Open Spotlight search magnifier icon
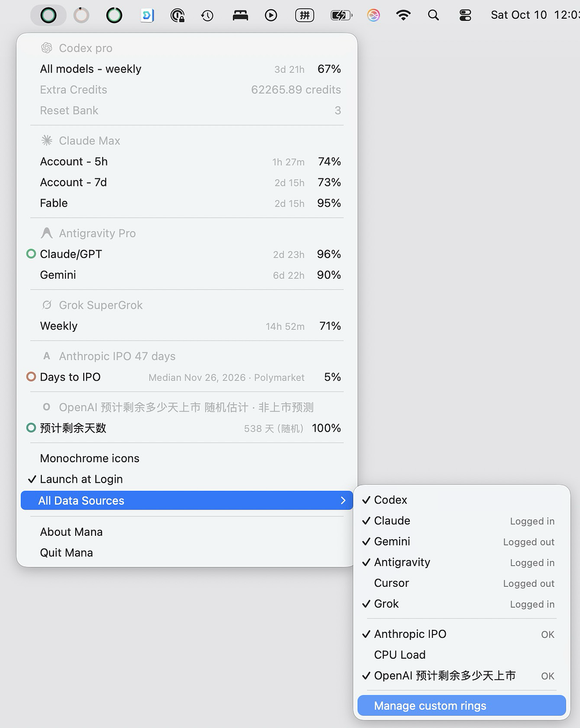Viewport: 580px width, 728px height. (x=433, y=16)
